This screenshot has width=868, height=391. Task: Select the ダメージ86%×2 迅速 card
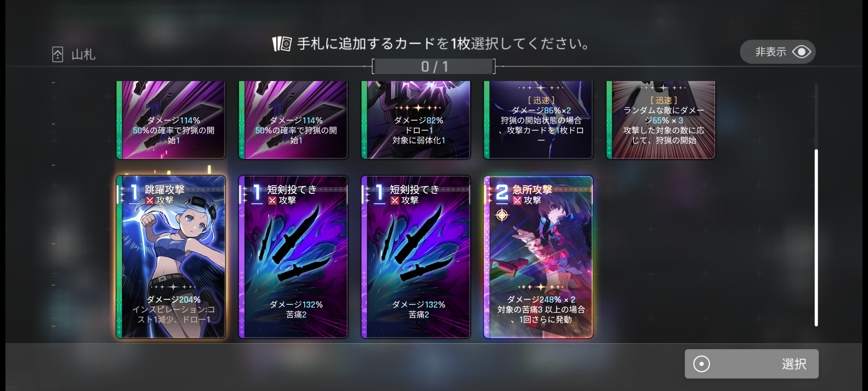pos(538,120)
